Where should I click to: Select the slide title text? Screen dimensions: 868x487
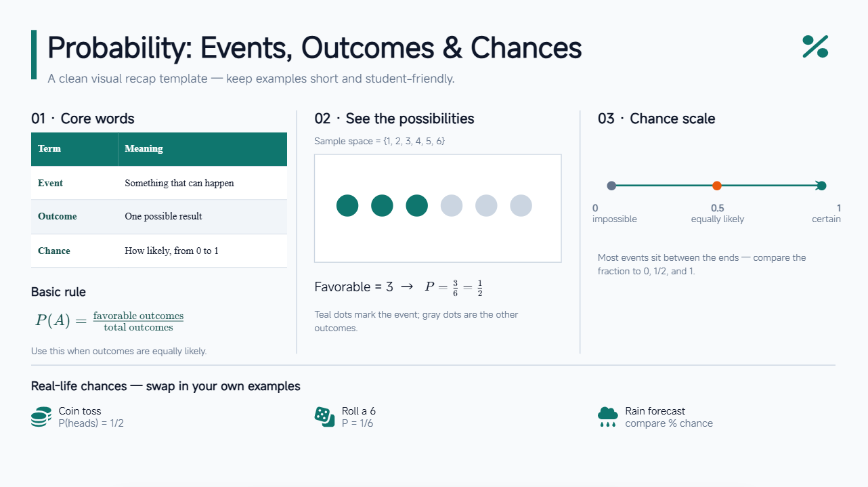point(315,48)
